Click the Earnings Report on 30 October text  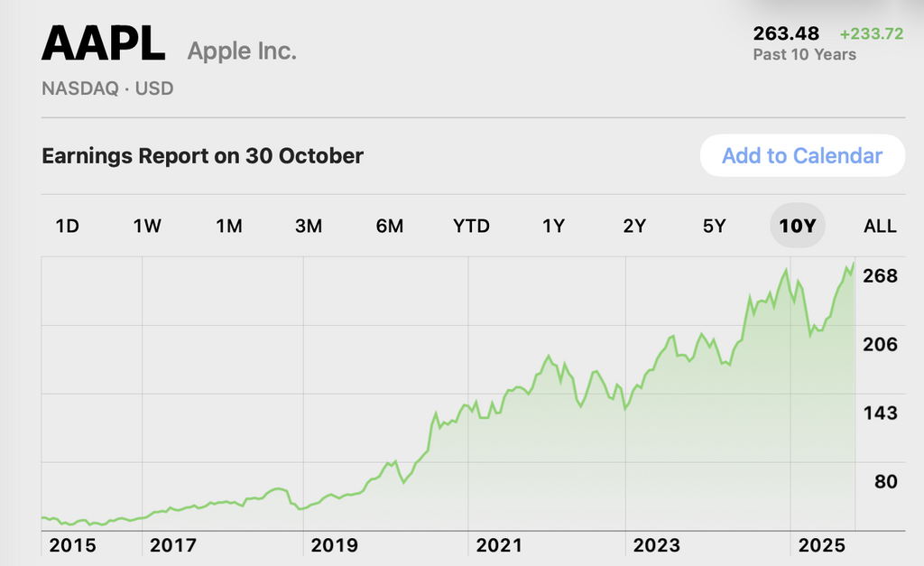[202, 155]
